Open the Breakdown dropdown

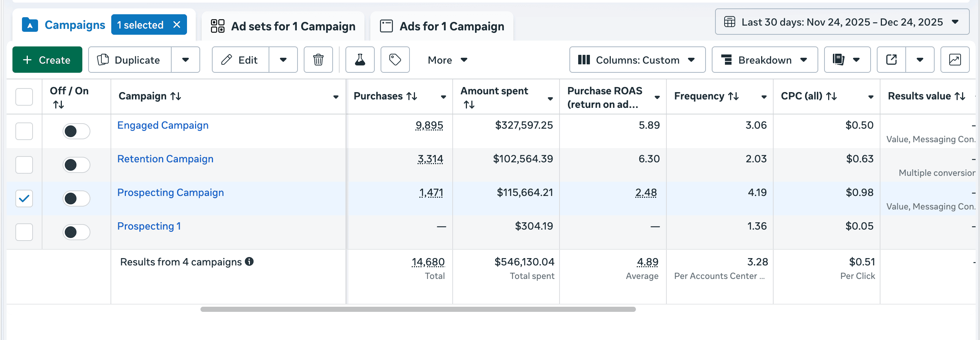click(x=764, y=60)
